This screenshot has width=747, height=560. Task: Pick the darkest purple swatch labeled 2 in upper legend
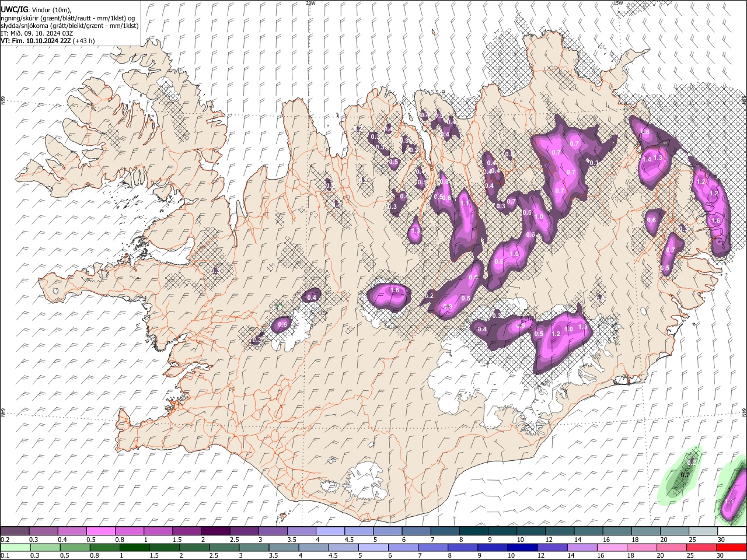215,531
